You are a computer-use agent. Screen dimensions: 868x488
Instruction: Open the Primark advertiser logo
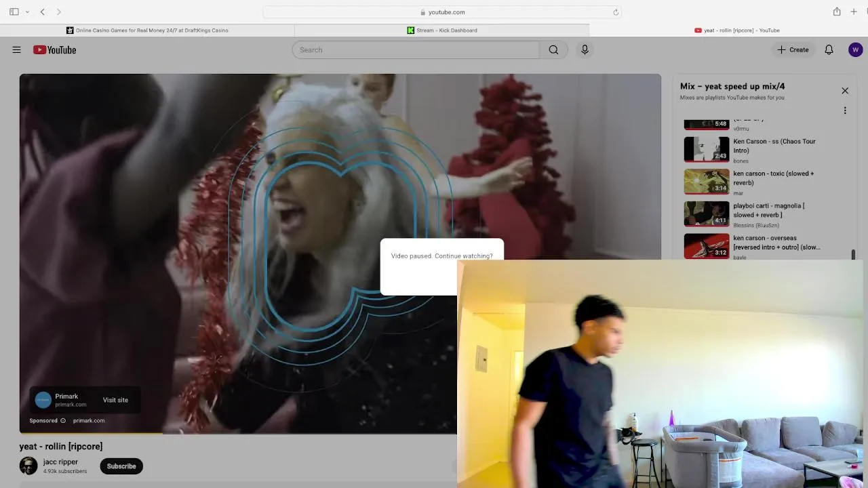click(x=43, y=400)
